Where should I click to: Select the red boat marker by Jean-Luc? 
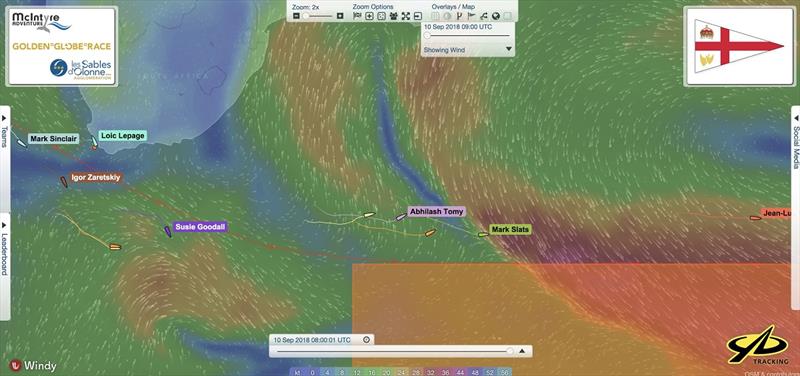(756, 218)
